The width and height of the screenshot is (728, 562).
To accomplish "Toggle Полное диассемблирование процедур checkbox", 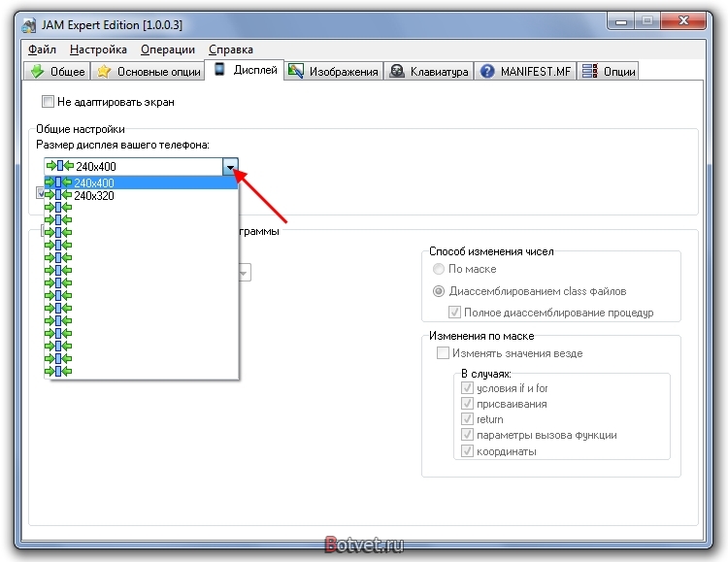I will pos(454,313).
